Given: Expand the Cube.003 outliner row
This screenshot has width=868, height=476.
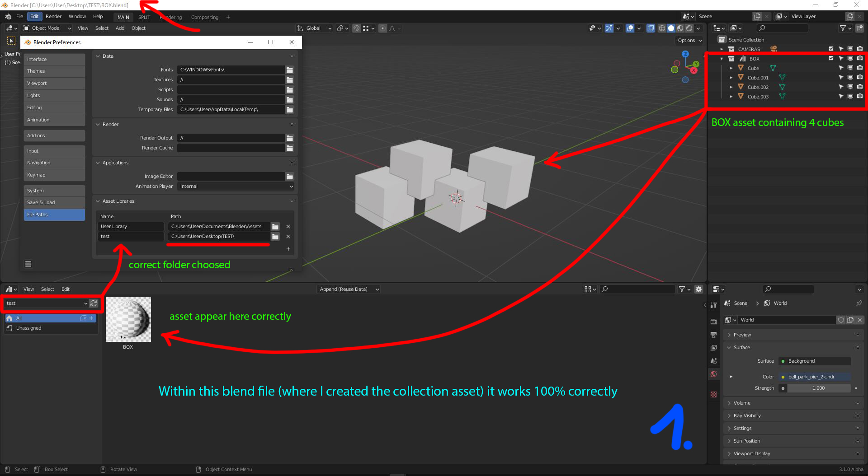Looking at the screenshot, I should [731, 97].
